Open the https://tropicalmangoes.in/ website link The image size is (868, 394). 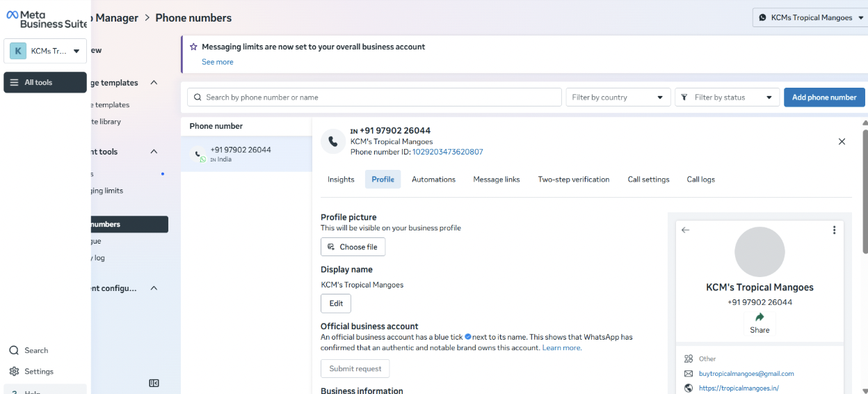click(739, 388)
